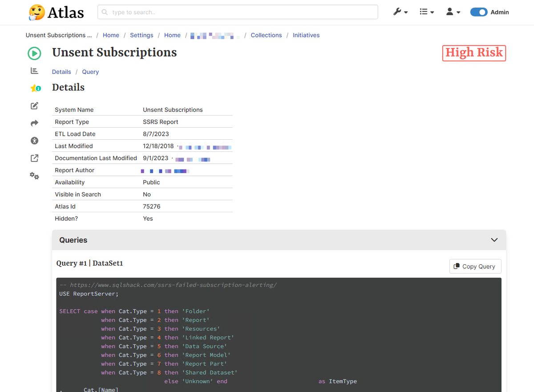The height and width of the screenshot is (392, 534).
Task: Click the favorite star icon with badge
Action: click(x=34, y=88)
